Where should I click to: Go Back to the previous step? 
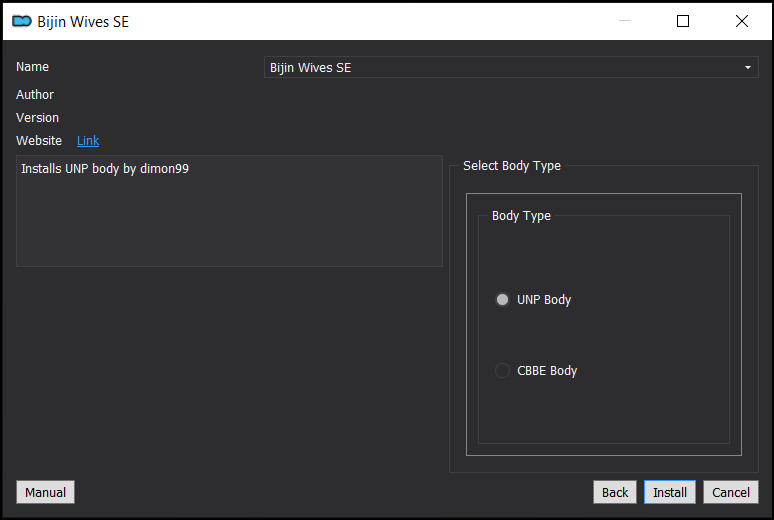coord(615,492)
